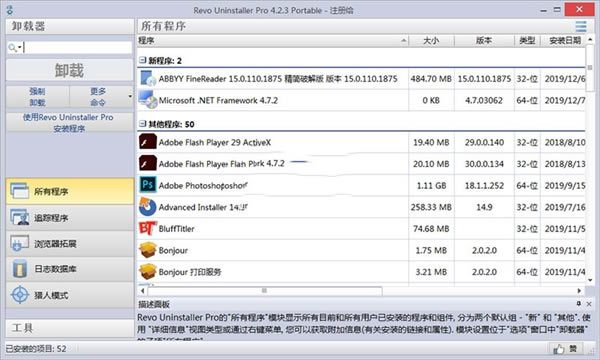
Task: Collapse the 其他程序: 50 group
Action: point(143,124)
